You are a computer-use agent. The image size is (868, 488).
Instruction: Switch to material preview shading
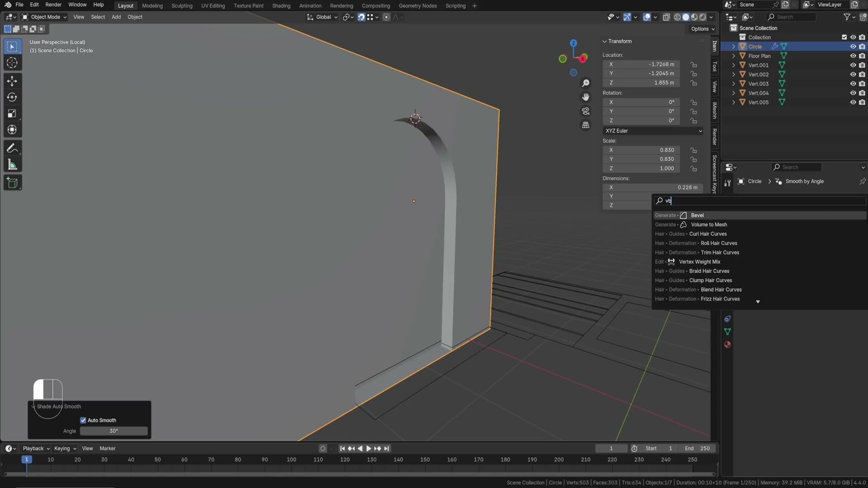coord(694,17)
